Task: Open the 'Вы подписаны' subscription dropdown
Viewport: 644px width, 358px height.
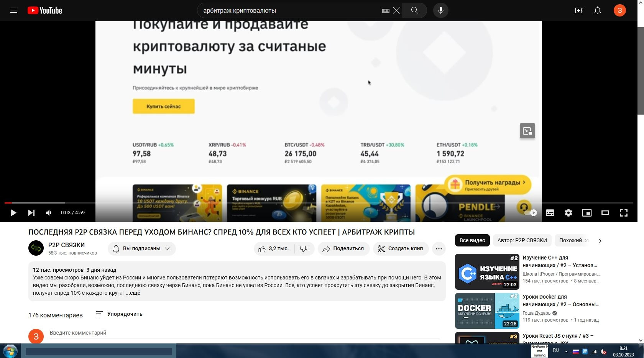Action: point(142,249)
